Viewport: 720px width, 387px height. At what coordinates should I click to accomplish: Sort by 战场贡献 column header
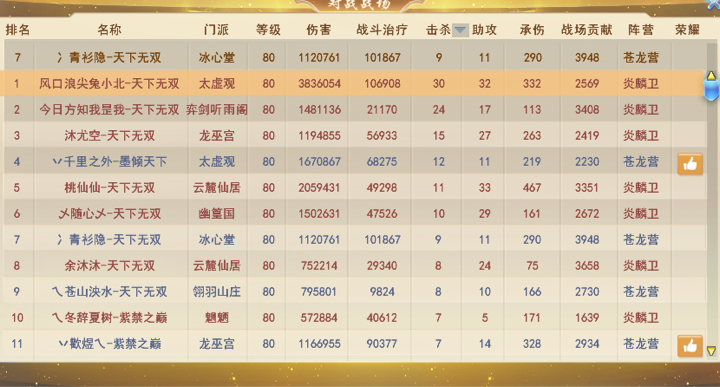pyautogui.click(x=587, y=30)
